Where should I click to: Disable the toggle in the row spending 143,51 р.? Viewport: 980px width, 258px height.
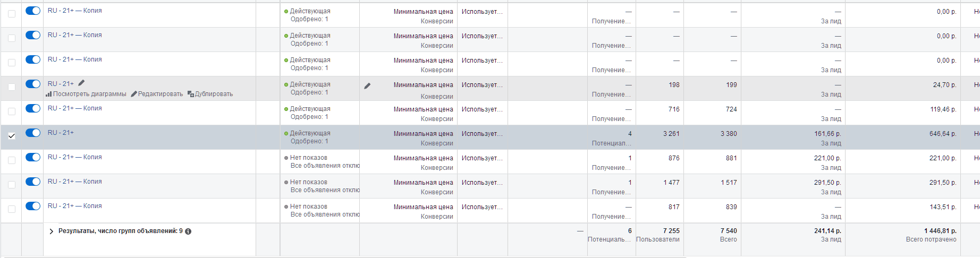[x=33, y=206]
